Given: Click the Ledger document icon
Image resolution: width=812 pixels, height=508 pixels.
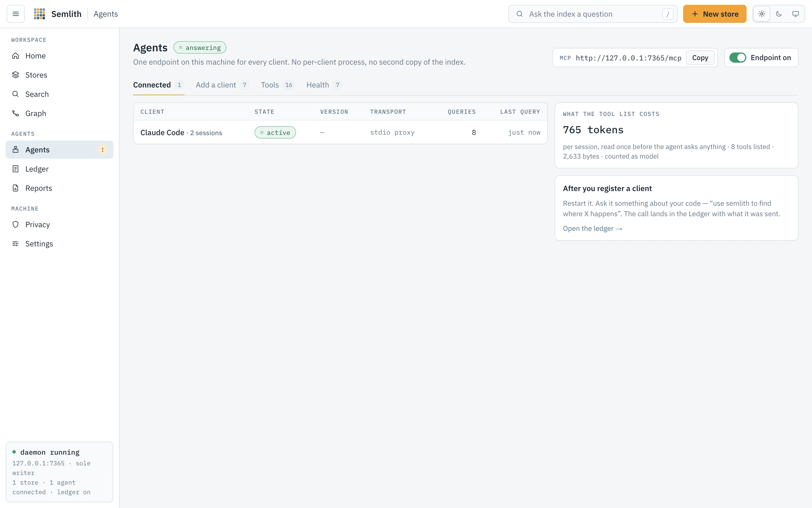Looking at the screenshot, I should [16, 169].
